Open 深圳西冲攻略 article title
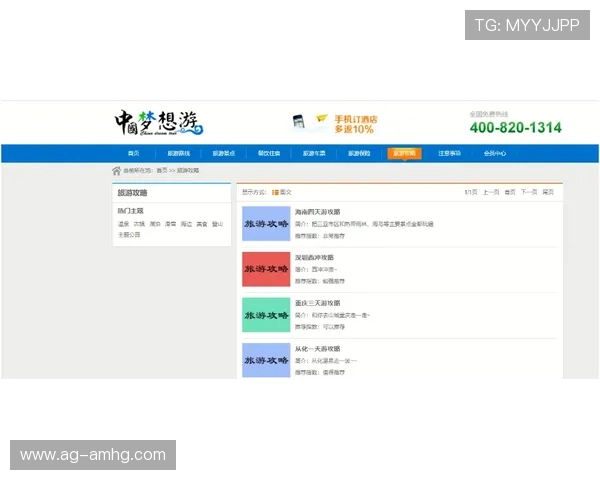The width and height of the screenshot is (600, 480). tap(314, 258)
